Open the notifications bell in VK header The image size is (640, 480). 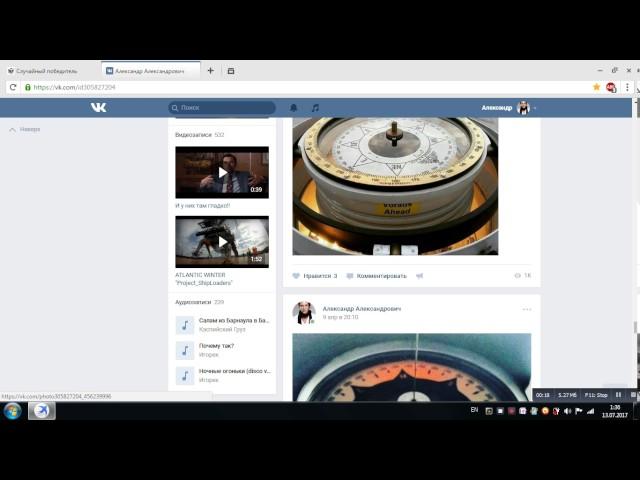tap(293, 108)
